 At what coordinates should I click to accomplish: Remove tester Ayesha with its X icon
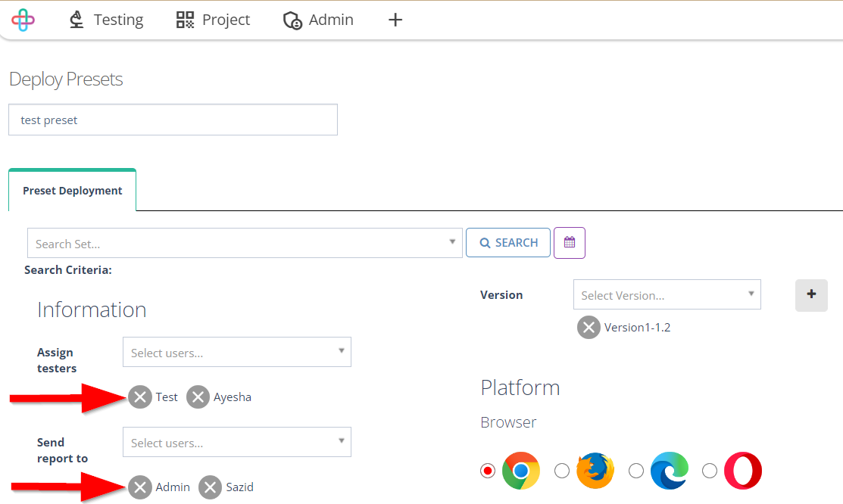pyautogui.click(x=198, y=397)
